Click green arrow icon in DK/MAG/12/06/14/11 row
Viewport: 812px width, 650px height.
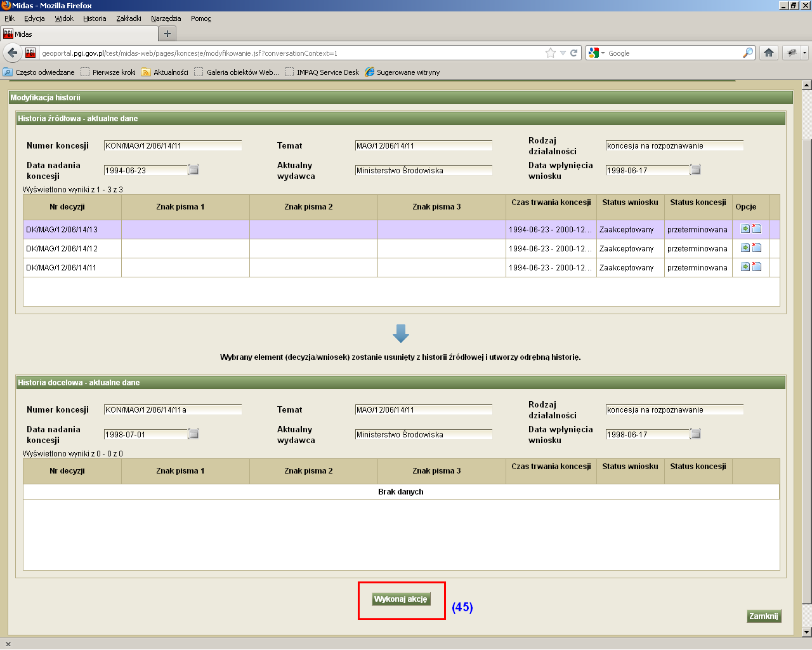(x=745, y=267)
